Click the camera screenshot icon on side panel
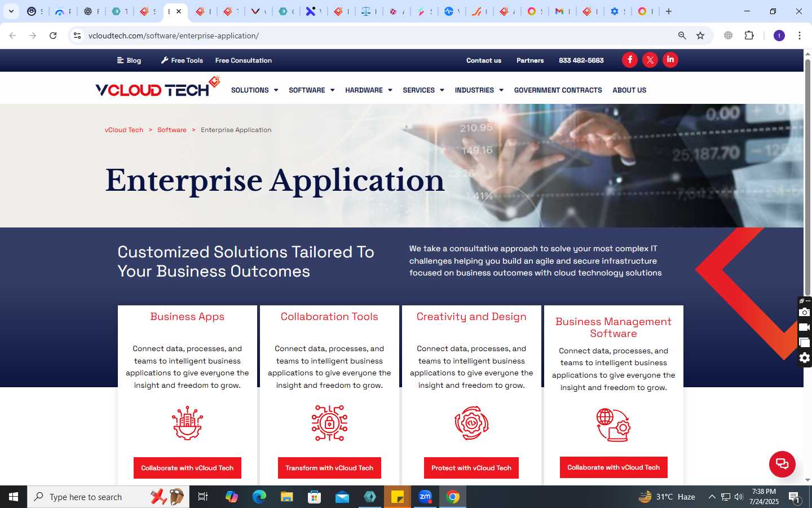The image size is (812, 508). (x=805, y=312)
